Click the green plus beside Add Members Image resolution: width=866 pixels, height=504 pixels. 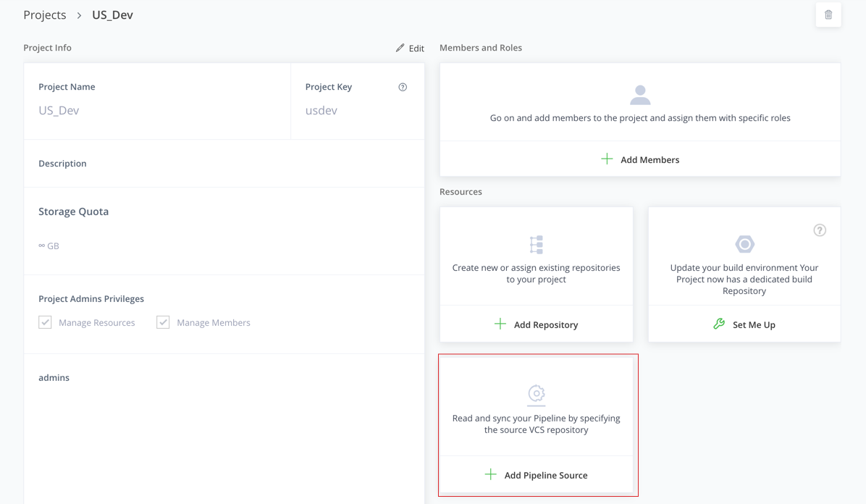pos(607,159)
